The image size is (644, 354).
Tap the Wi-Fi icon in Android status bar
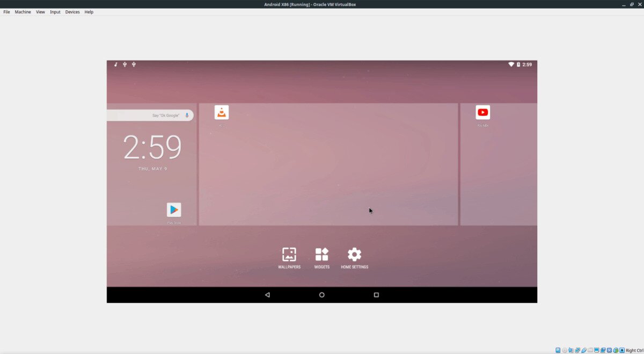511,64
